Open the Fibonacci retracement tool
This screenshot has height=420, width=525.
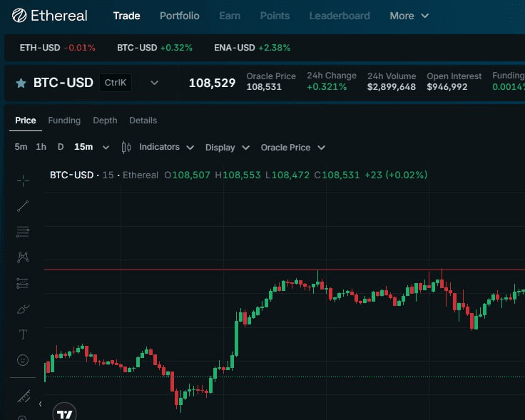coord(23,232)
